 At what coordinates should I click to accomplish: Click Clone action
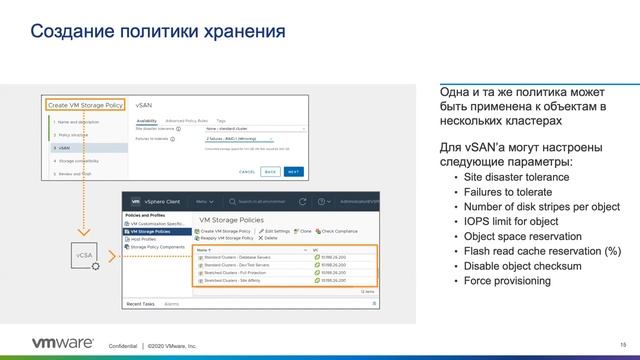tap(306, 231)
